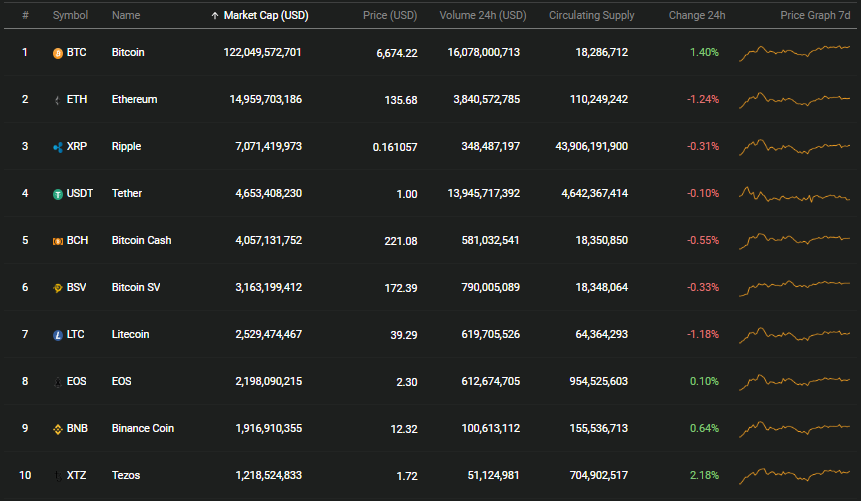Click the EOS coin icon
Viewport: 861px width, 501px height.
(x=58, y=382)
